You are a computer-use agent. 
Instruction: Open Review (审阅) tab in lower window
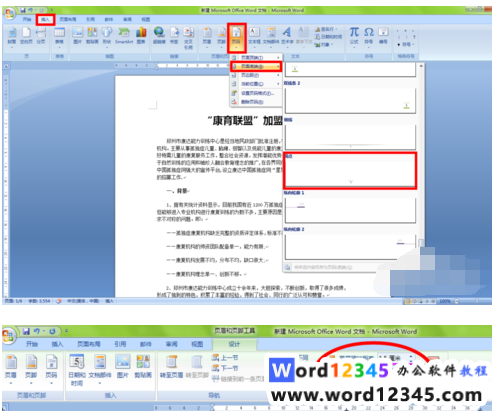click(x=171, y=344)
